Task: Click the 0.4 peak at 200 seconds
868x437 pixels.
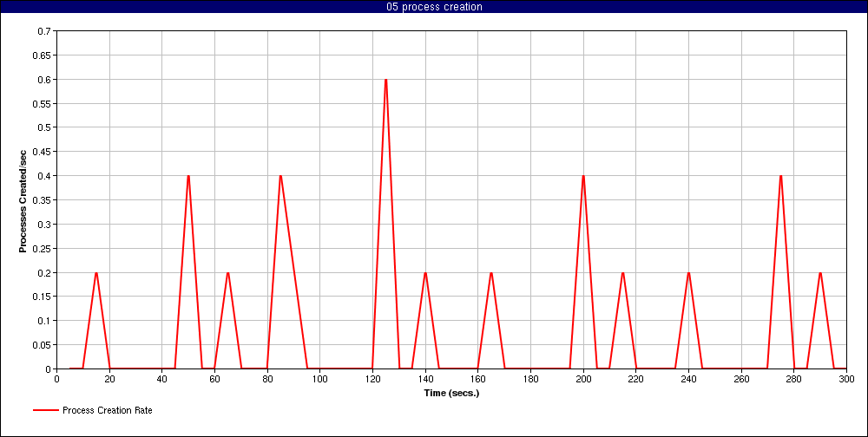Action: pyautogui.click(x=583, y=177)
